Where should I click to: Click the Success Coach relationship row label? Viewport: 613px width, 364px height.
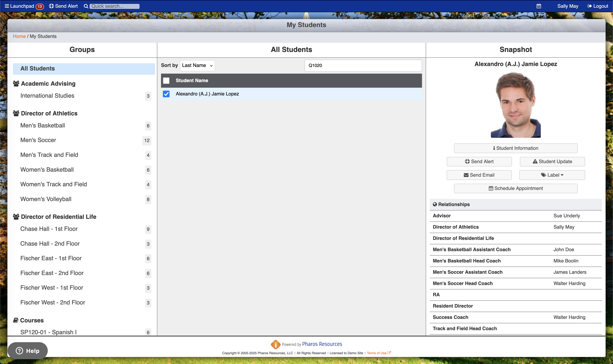(450, 317)
